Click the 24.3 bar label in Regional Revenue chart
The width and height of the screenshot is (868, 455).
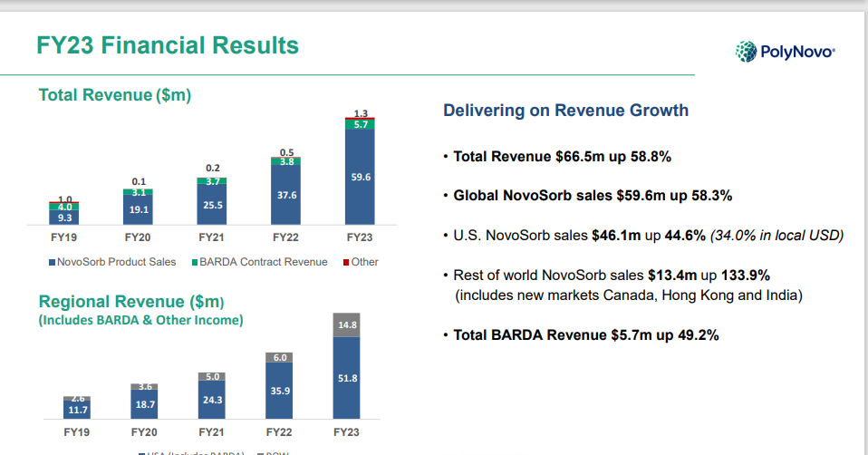tap(213, 400)
